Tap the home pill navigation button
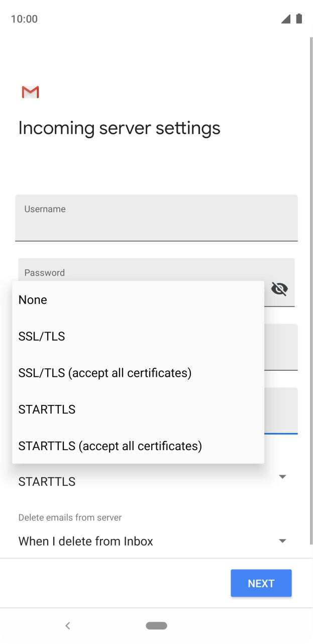The width and height of the screenshot is (313, 644). pyautogui.click(x=156, y=625)
